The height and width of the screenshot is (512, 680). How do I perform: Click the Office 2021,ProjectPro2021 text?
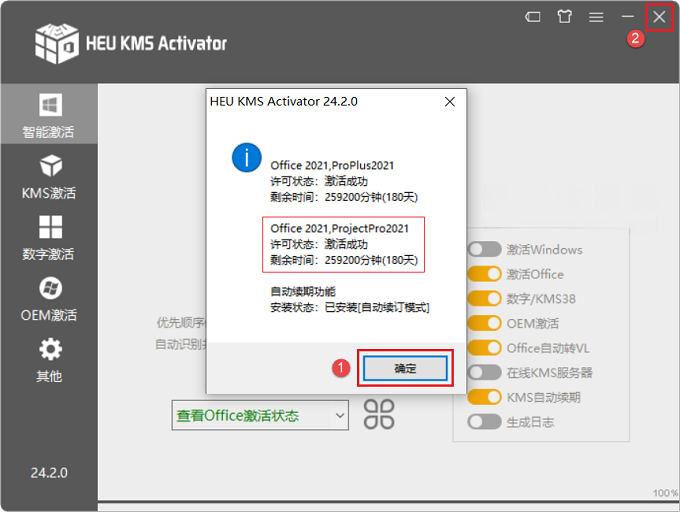340,228
